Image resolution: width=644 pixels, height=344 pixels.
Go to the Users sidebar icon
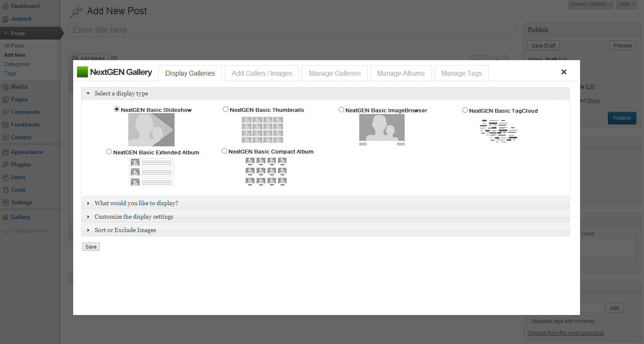click(5, 177)
